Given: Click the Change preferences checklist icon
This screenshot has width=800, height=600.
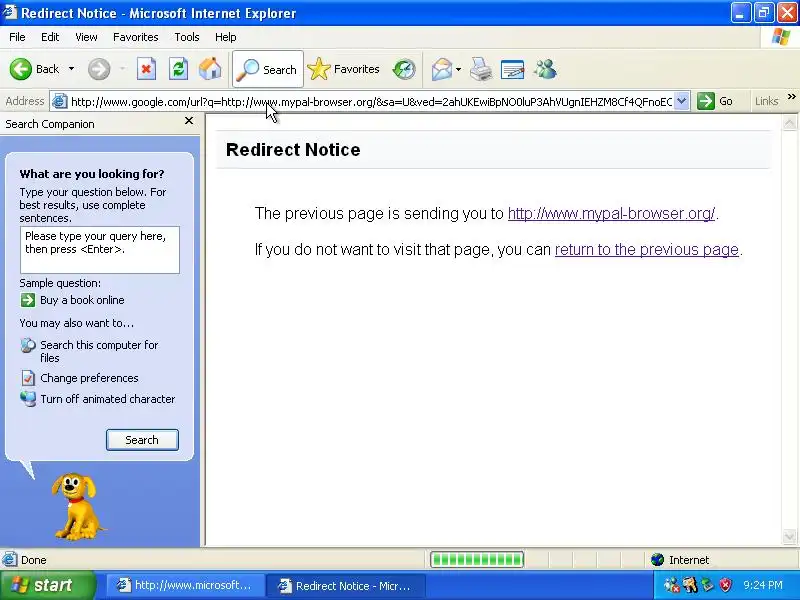Looking at the screenshot, I should tap(28, 378).
